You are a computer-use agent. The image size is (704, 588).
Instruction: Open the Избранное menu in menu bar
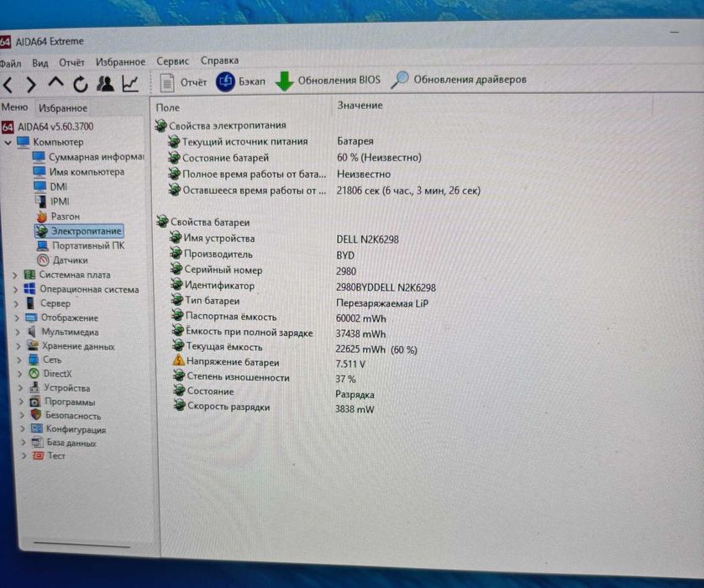(x=120, y=62)
